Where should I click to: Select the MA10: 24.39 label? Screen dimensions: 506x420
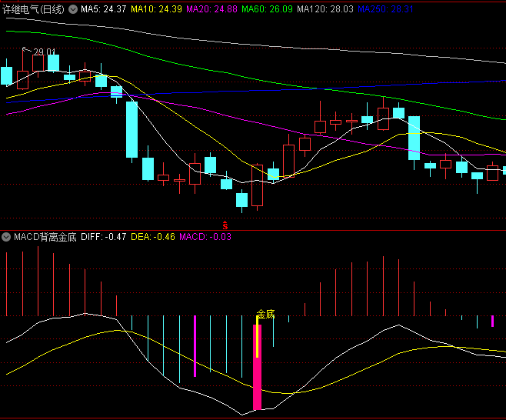(156, 9)
